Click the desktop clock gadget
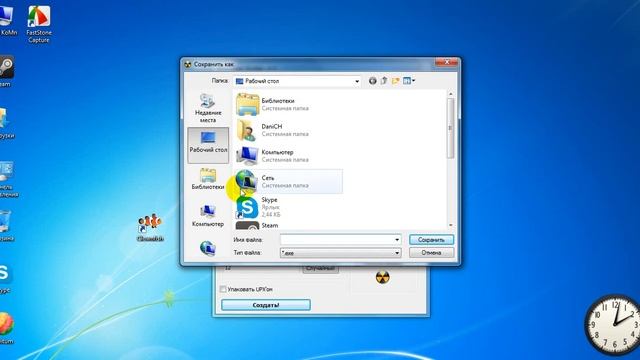 click(612, 324)
